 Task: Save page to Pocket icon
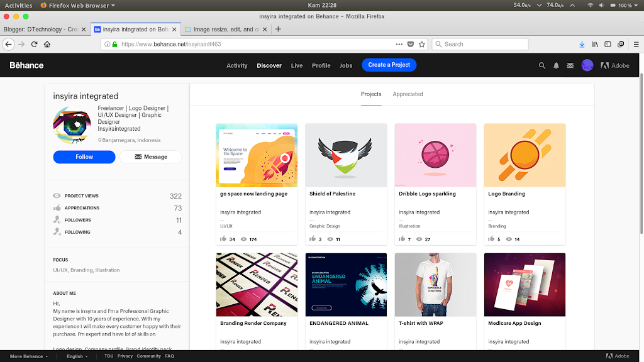[x=411, y=45]
